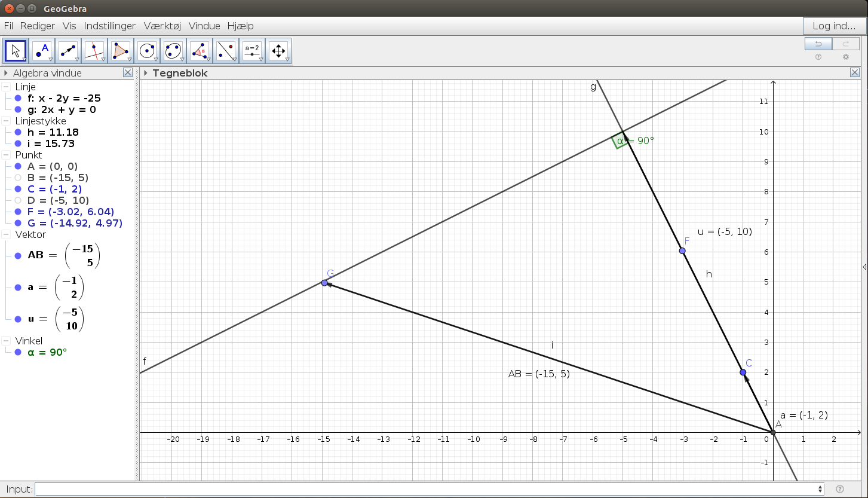Select G = (-14.92, 4.97) in algebra list
The height and width of the screenshot is (498, 868).
pos(75,223)
